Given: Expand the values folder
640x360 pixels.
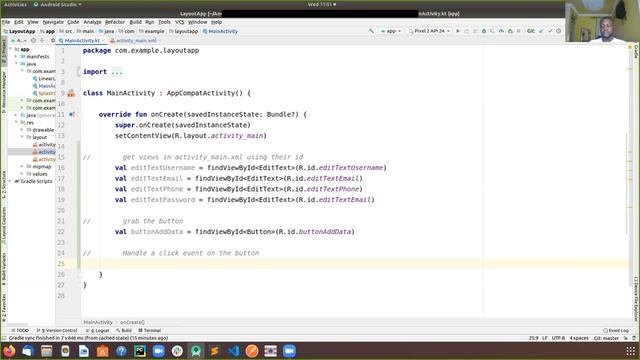Looking at the screenshot, I should (x=22, y=174).
